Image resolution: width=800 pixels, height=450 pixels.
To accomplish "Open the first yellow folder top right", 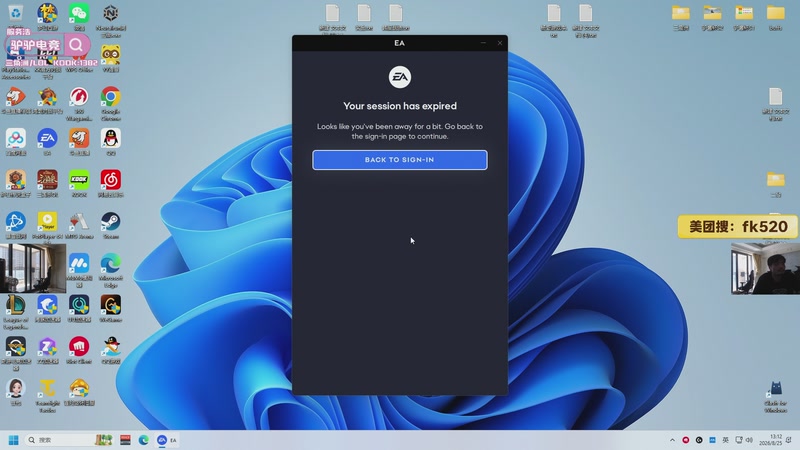I will point(681,13).
